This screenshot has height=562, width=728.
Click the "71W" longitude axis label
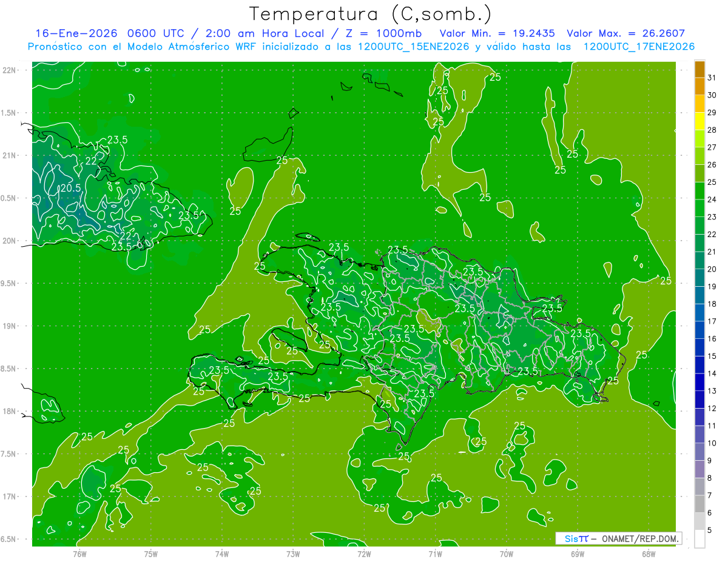click(x=435, y=554)
